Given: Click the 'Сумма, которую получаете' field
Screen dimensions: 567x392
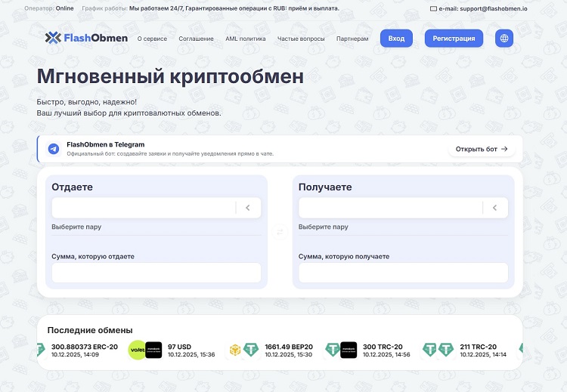Looking at the screenshot, I should pyautogui.click(x=403, y=273).
